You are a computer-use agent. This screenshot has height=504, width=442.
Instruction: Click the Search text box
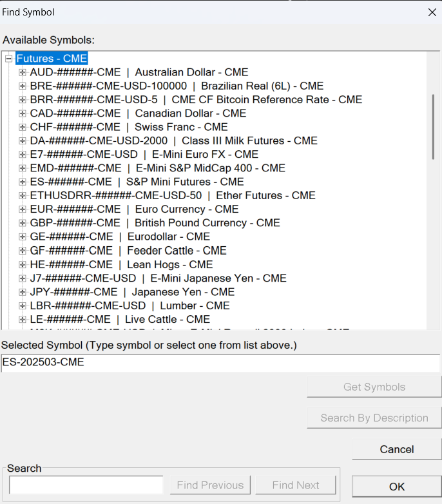tap(86, 485)
